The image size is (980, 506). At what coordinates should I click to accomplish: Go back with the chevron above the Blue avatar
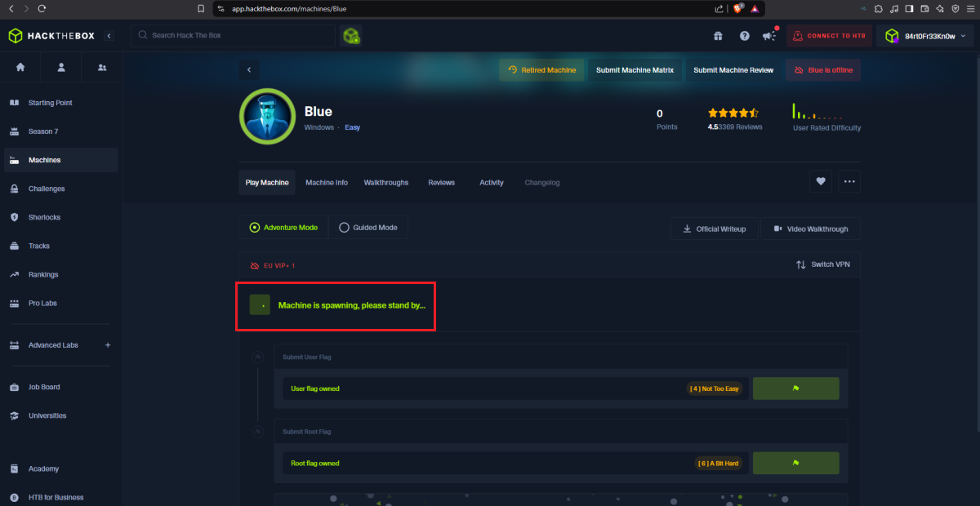tap(249, 70)
